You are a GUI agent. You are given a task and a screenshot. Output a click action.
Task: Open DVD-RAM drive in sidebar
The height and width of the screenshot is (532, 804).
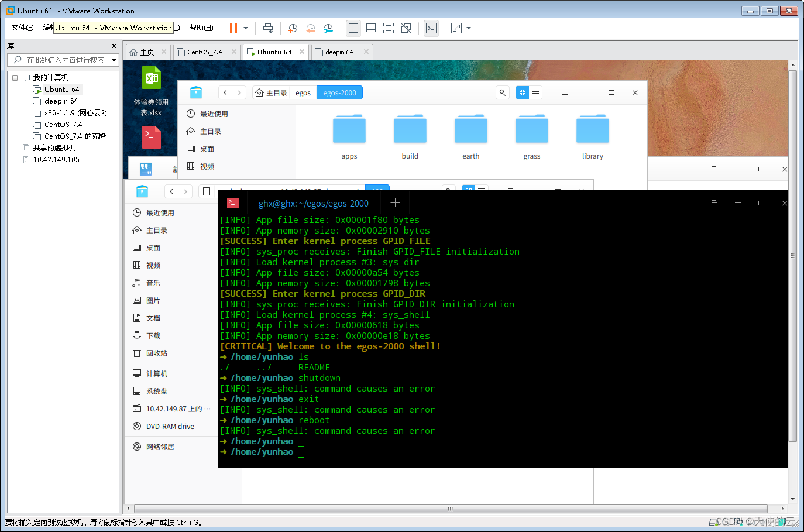(171, 426)
